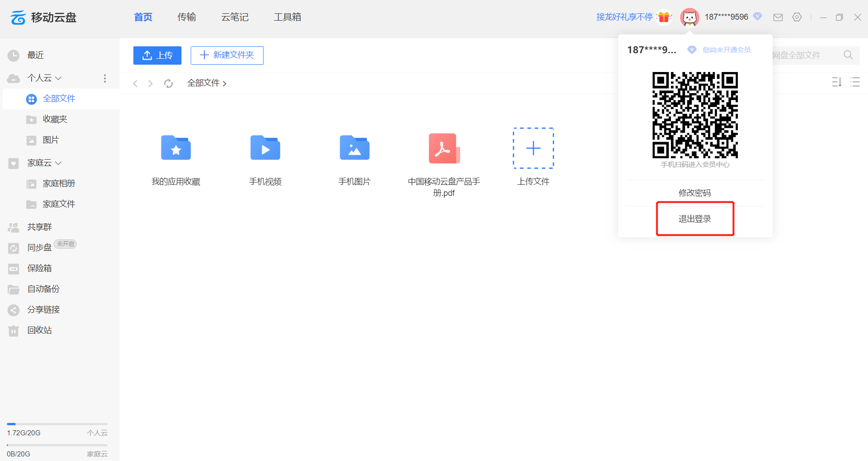This screenshot has width=868, height=461.
Task: Check messages via the envelope icon
Action: coord(778,17)
